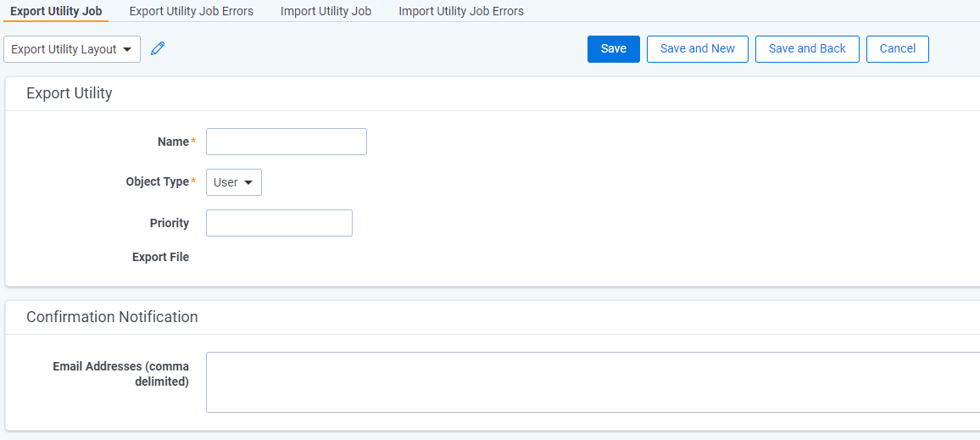980x440 pixels.
Task: Switch to Export Utility Job tab
Action: pyautogui.click(x=56, y=11)
